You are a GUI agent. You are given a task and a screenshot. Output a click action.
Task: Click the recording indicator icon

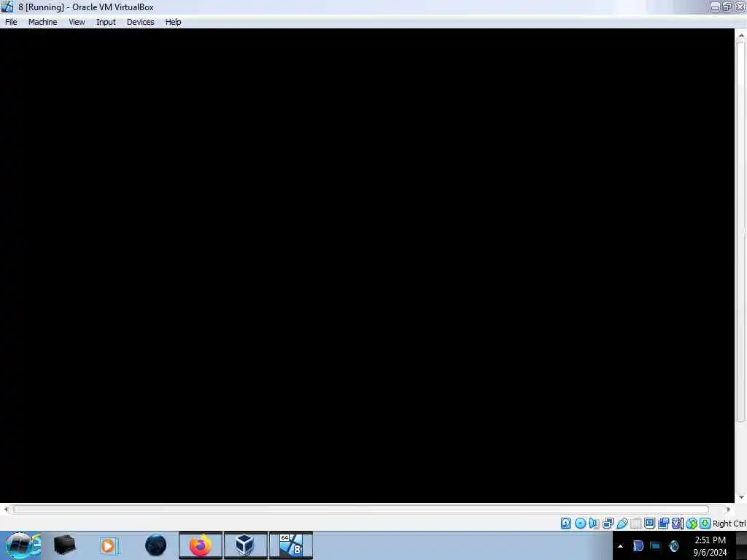point(663,524)
